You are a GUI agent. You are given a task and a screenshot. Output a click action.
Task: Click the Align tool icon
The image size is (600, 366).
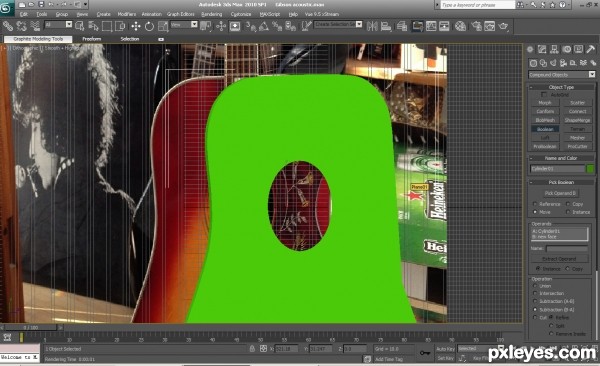pyautogui.click(x=386, y=26)
